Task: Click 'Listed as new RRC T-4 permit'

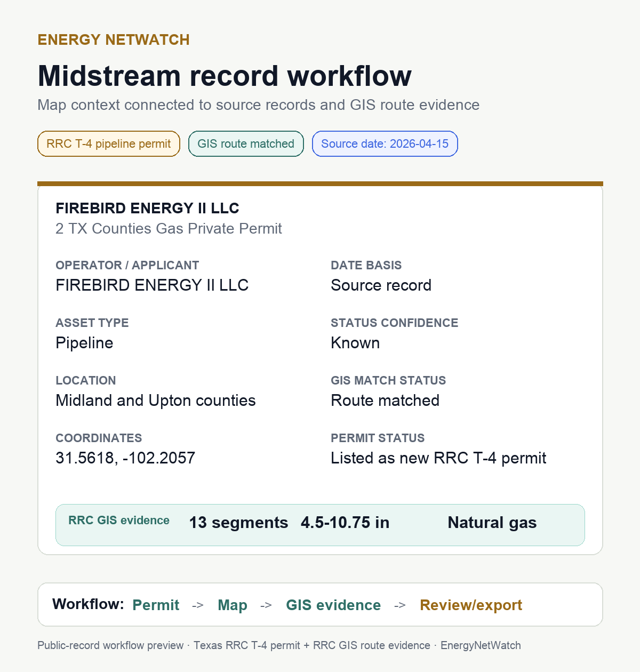Action: click(x=438, y=458)
